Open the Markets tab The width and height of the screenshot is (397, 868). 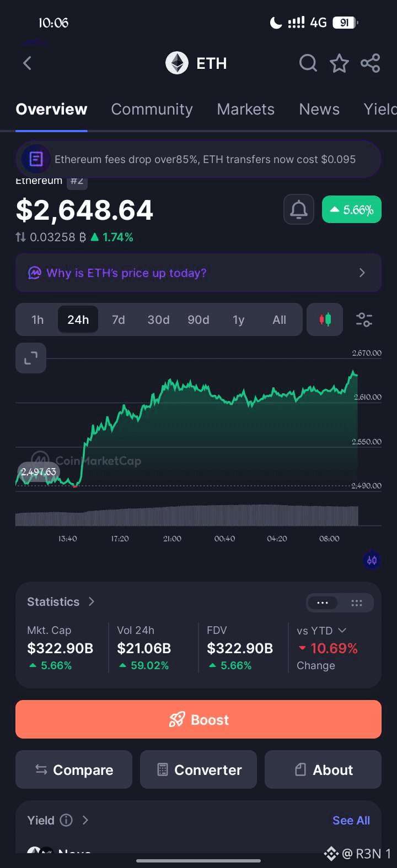(x=245, y=109)
